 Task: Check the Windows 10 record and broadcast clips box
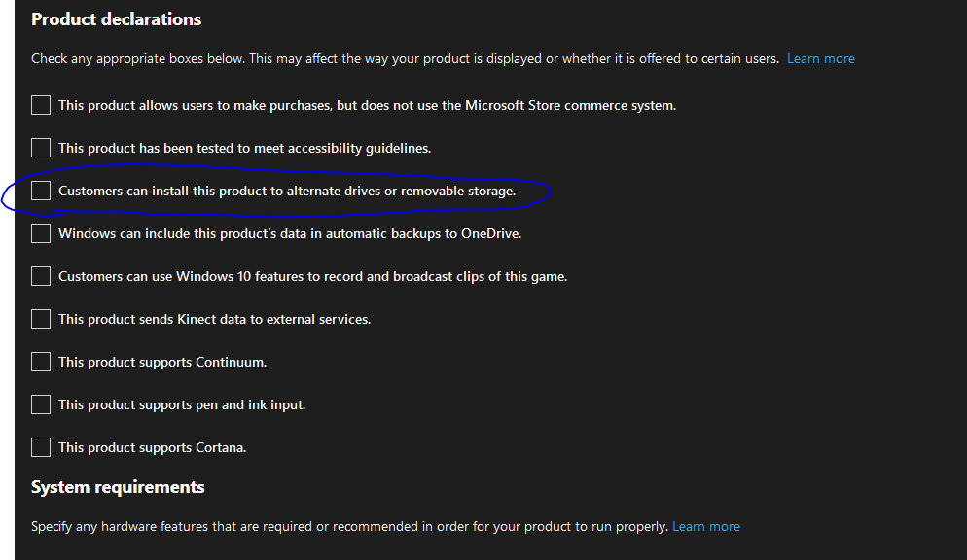click(40, 276)
